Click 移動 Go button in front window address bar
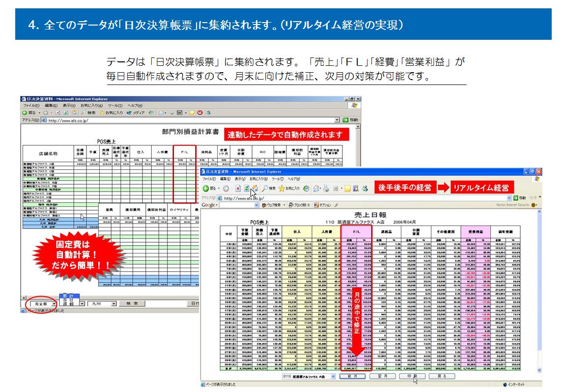 click(x=520, y=198)
